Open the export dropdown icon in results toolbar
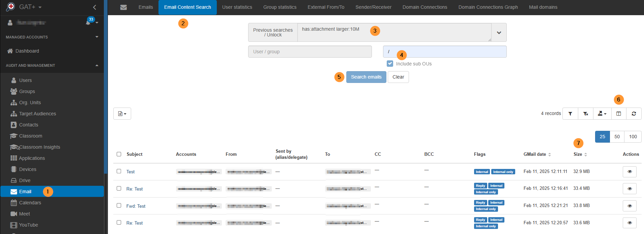 pyautogui.click(x=602, y=114)
